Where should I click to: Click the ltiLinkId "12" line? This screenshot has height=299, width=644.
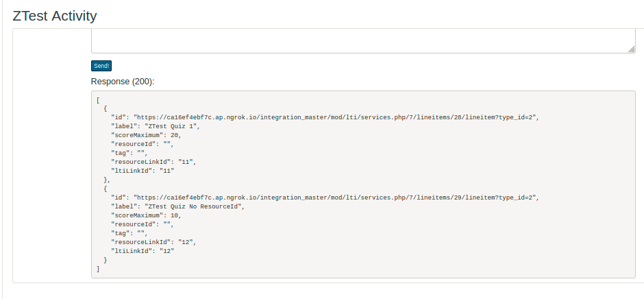pos(143,251)
